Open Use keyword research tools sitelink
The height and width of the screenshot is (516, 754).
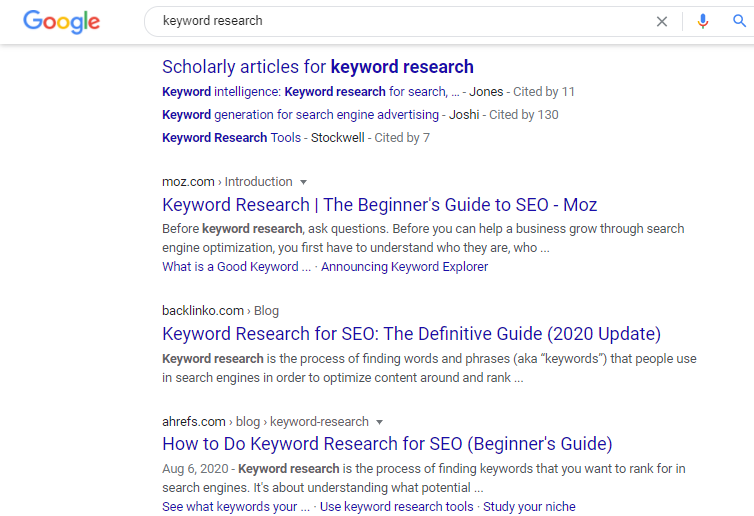tap(397, 506)
